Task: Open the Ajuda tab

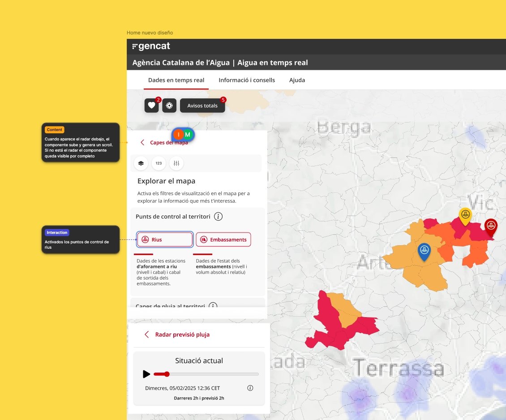Action: [297, 80]
